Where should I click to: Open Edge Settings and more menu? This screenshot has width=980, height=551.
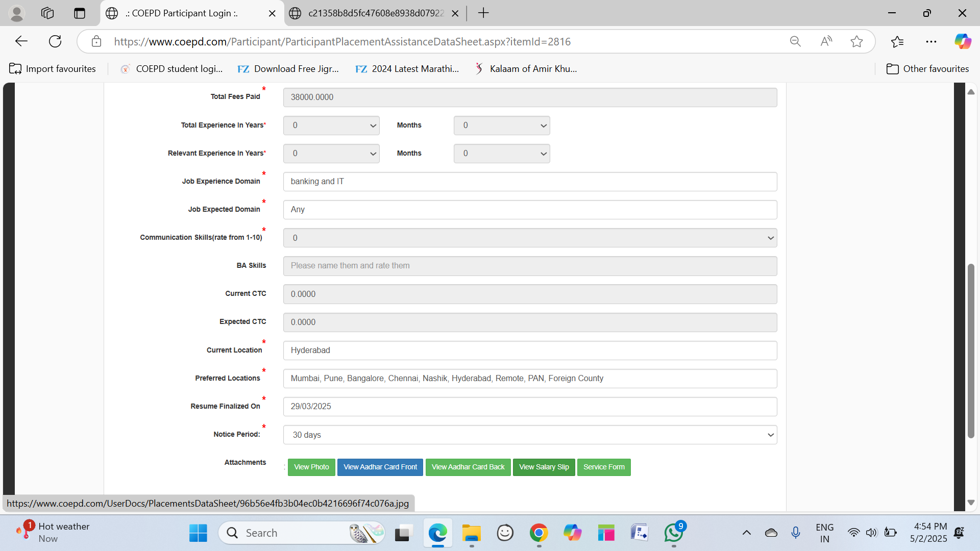click(931, 41)
